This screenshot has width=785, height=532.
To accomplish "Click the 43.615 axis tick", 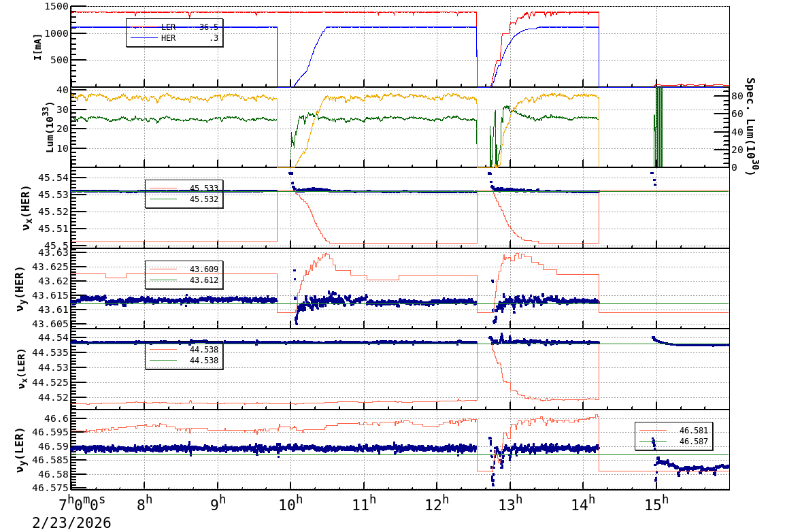I will (x=50, y=296).
